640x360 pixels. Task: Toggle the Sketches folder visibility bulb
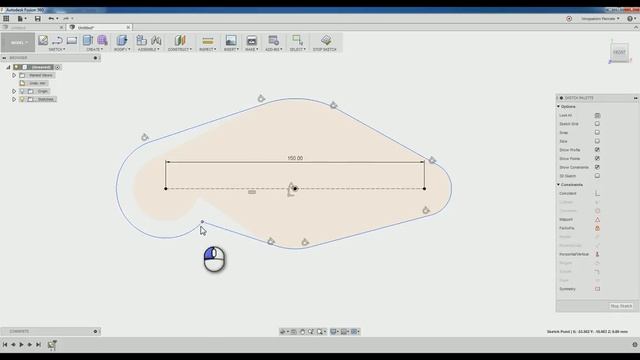pos(22,99)
